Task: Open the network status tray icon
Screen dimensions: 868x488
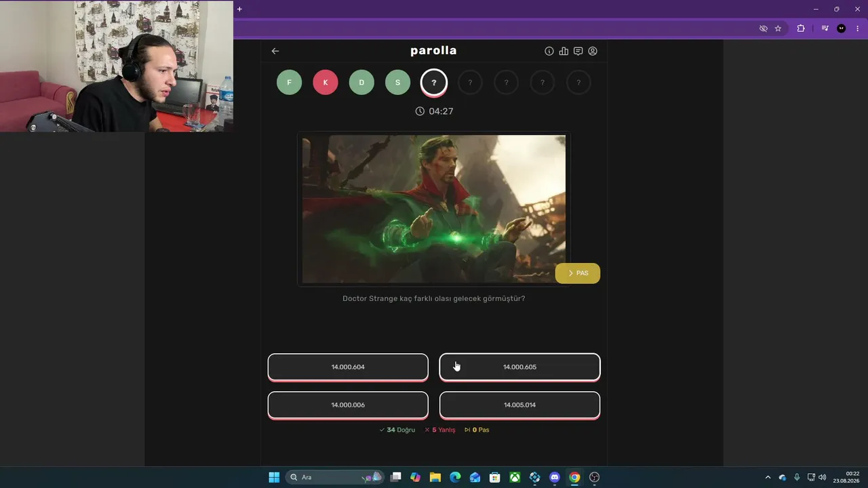Action: [x=811, y=477]
